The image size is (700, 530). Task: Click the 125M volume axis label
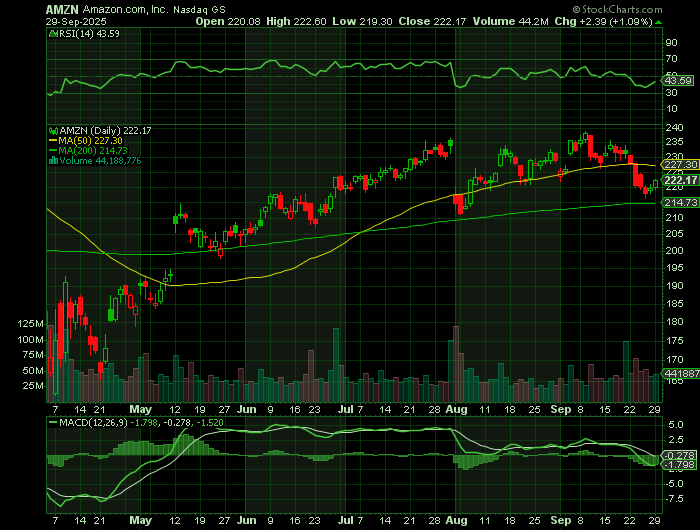pos(30,324)
